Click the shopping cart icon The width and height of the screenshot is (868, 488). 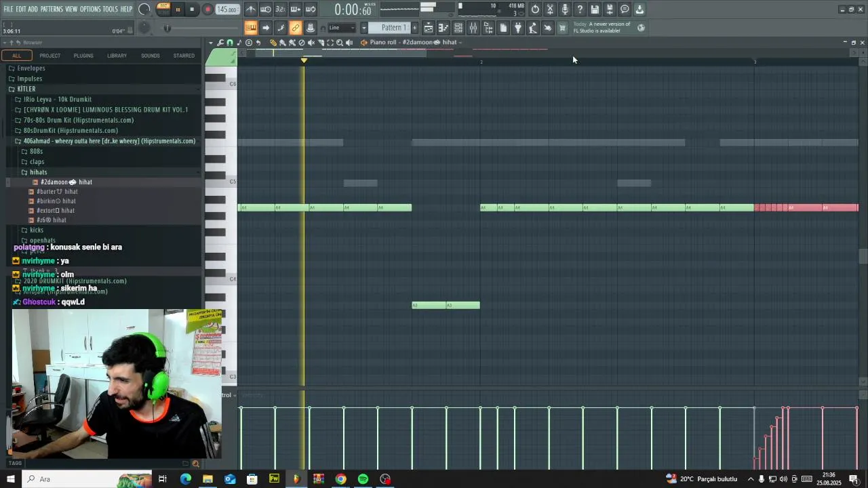coord(562,28)
